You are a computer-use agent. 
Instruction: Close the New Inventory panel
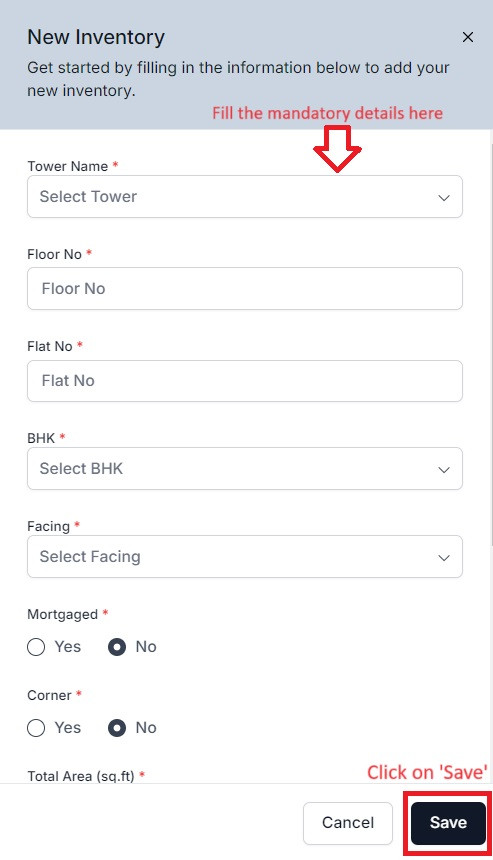(x=468, y=37)
